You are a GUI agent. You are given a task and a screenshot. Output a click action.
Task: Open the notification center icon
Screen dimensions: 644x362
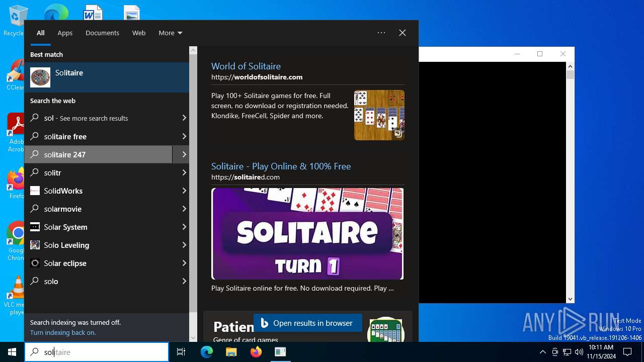627,352
